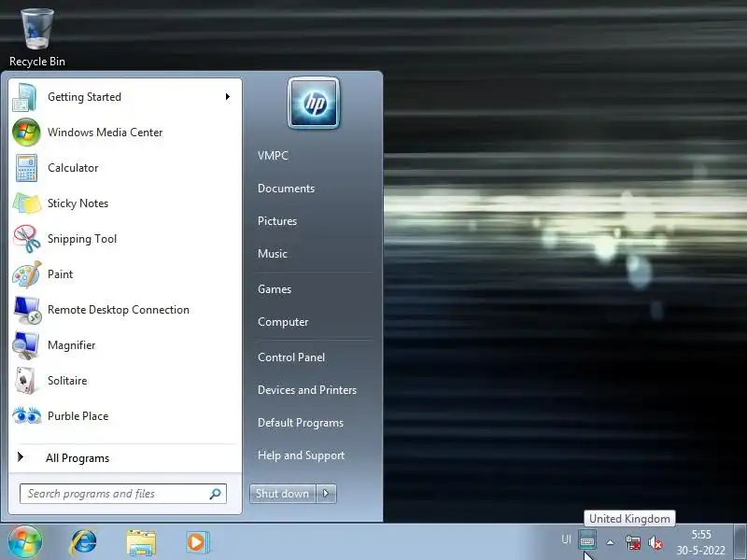Open Remote Desktop Connection icon
Screen dimensions: 747x560
pyautogui.click(x=27, y=310)
